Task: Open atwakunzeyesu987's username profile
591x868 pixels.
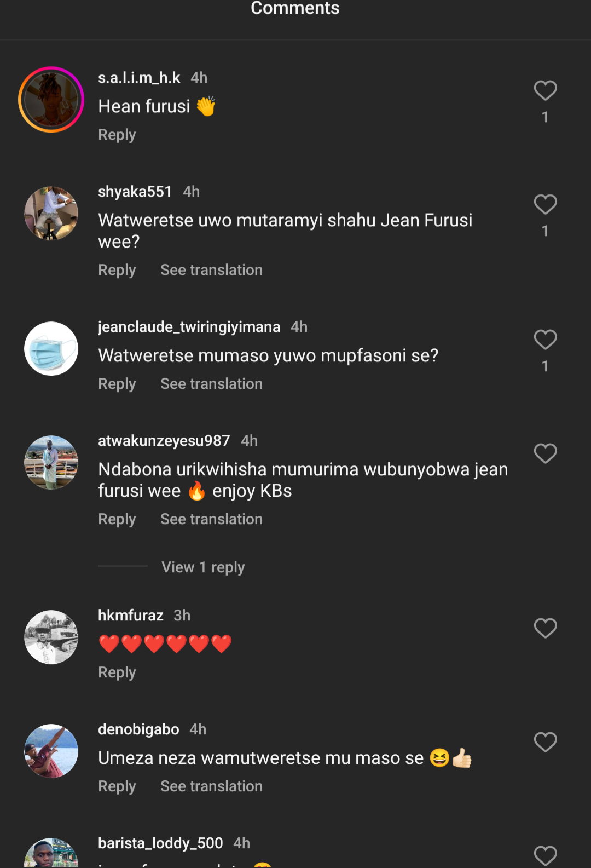Action: click(x=164, y=441)
